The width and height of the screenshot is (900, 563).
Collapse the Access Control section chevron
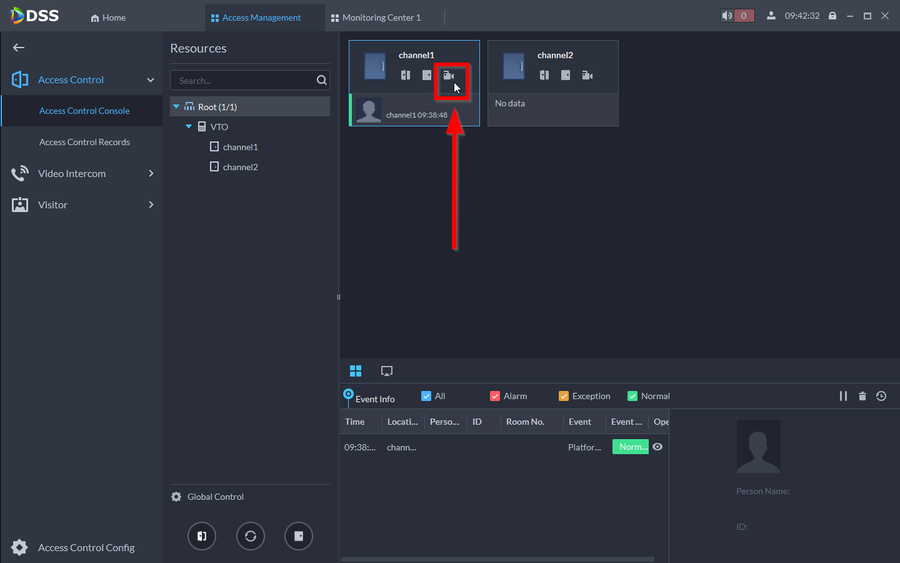[x=150, y=80]
